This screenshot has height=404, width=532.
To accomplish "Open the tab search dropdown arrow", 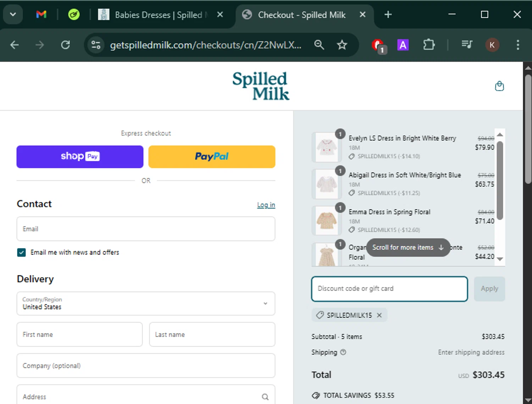I will point(13,15).
